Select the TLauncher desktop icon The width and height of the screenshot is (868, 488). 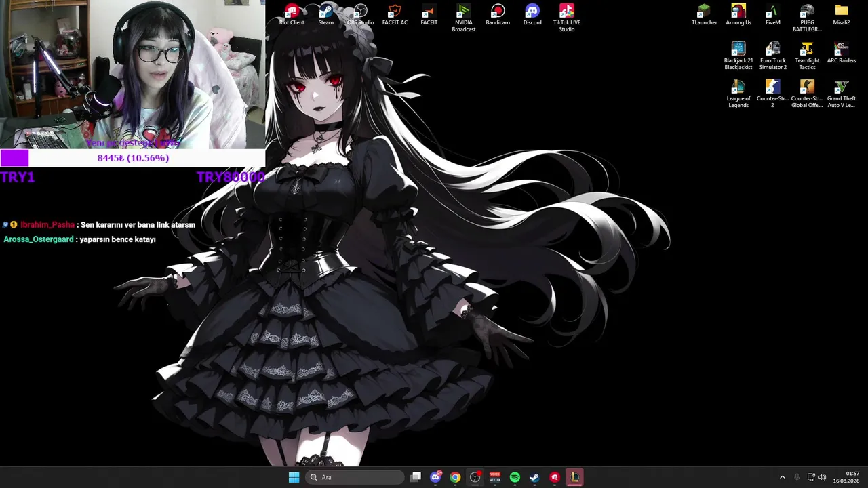point(704,15)
